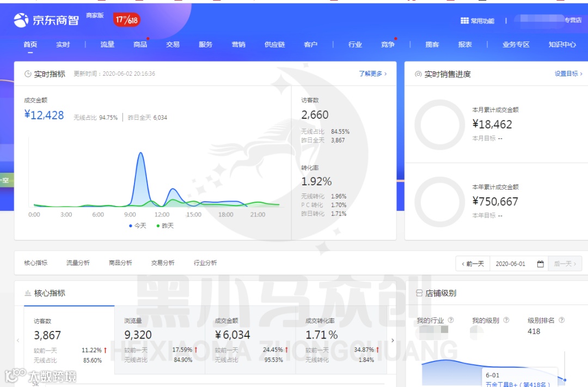
Task: Click the help icon beside 级别排名
Action: coord(562,320)
